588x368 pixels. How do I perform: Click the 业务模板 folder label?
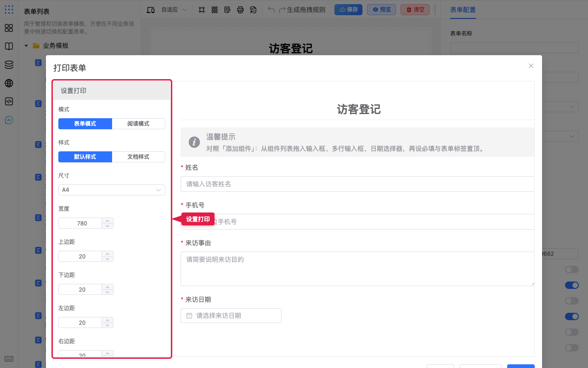pyautogui.click(x=56, y=46)
